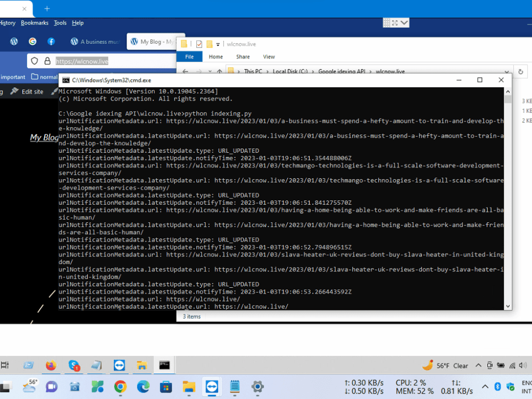Click the Up arrow in File Explorer navigation
This screenshot has width=532, height=399.
click(x=220, y=71)
